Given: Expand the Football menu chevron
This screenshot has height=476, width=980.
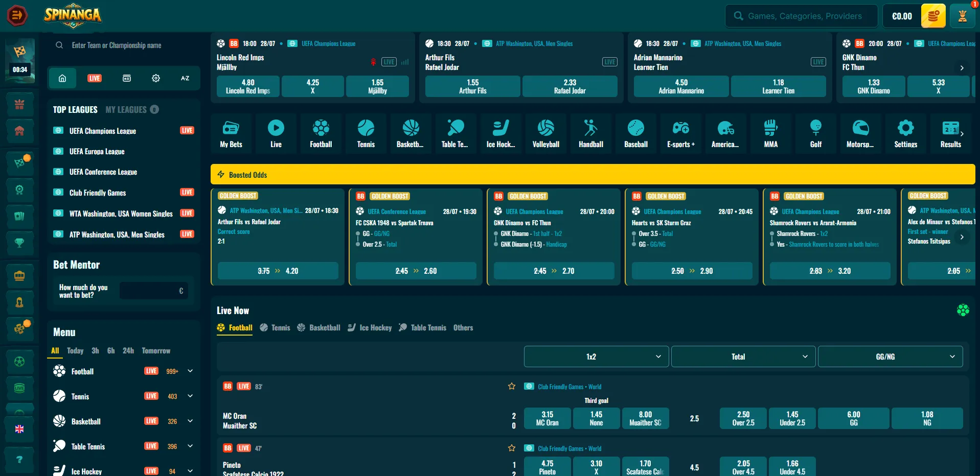Looking at the screenshot, I should (x=190, y=371).
